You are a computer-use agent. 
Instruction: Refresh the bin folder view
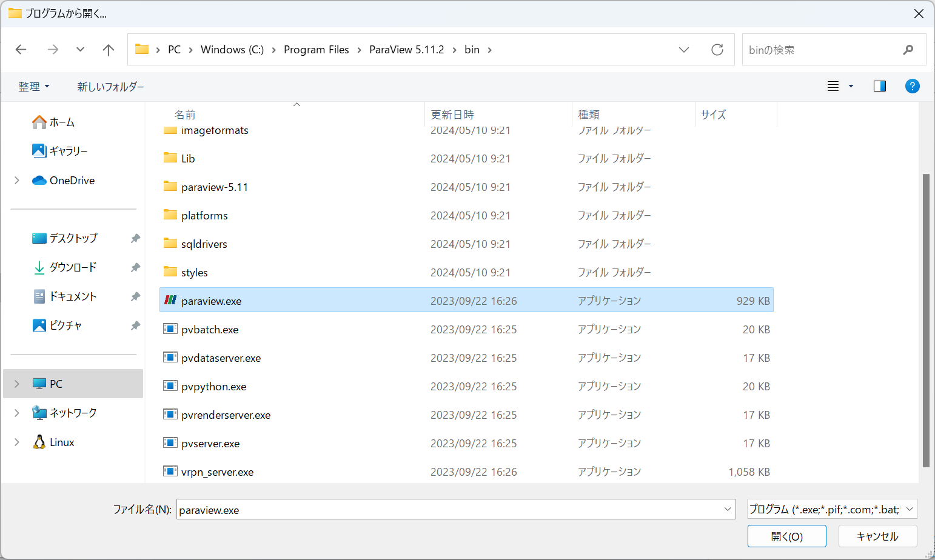pyautogui.click(x=717, y=50)
